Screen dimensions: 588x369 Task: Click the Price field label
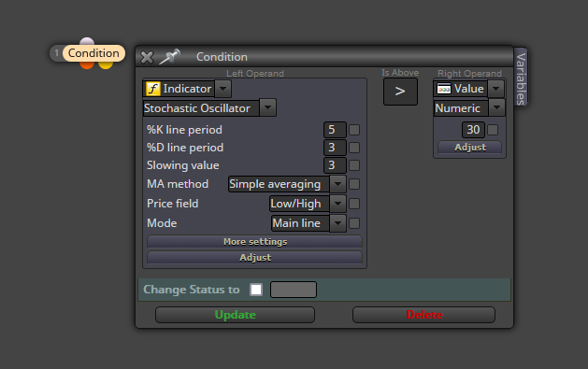pos(173,204)
